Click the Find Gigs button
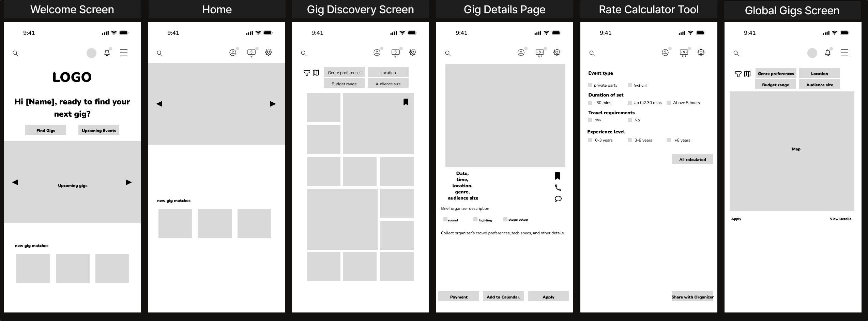 (x=46, y=130)
